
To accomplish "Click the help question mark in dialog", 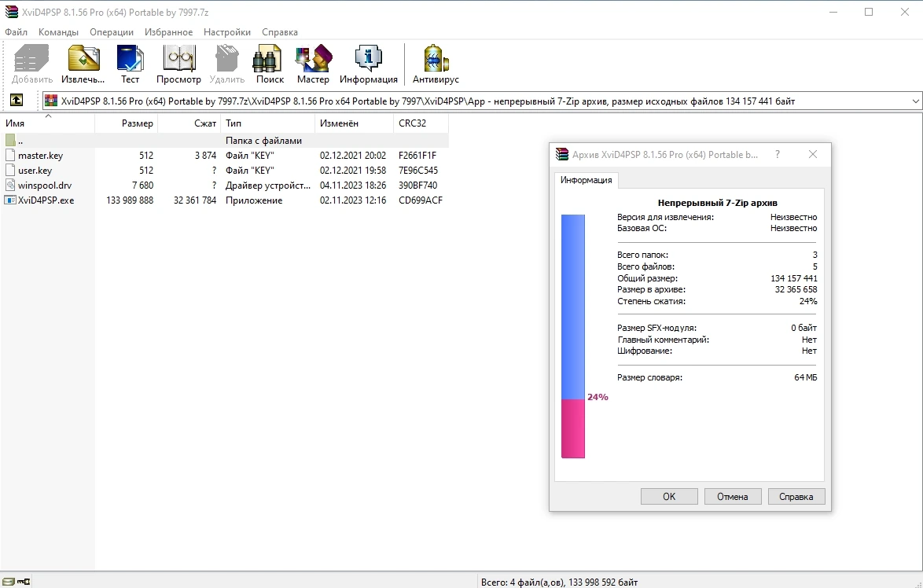I will click(x=777, y=154).
